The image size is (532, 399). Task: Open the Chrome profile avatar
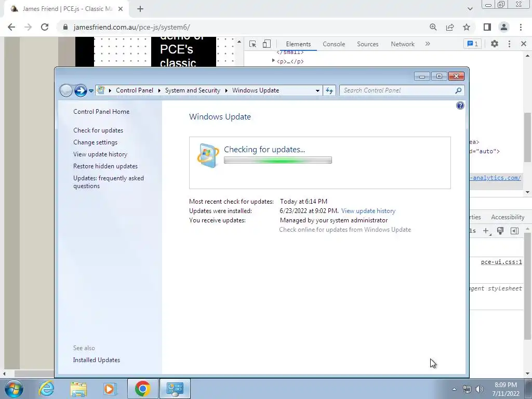point(504,27)
